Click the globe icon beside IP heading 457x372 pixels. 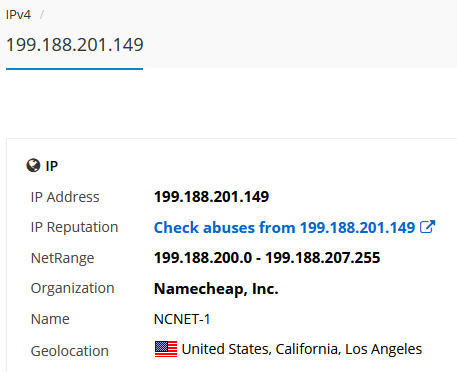pyautogui.click(x=33, y=165)
